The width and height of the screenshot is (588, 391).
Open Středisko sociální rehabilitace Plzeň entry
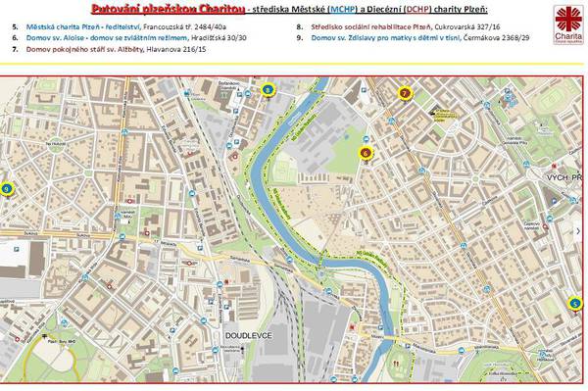(370, 27)
